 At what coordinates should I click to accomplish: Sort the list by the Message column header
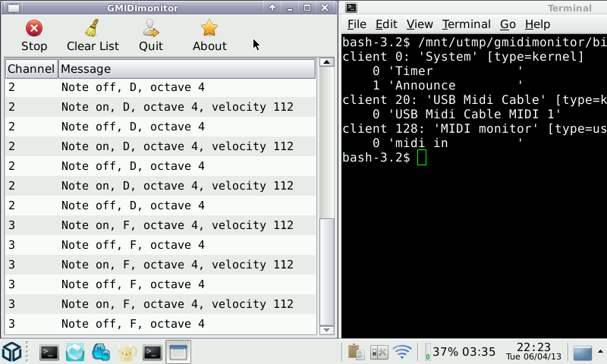click(x=187, y=69)
